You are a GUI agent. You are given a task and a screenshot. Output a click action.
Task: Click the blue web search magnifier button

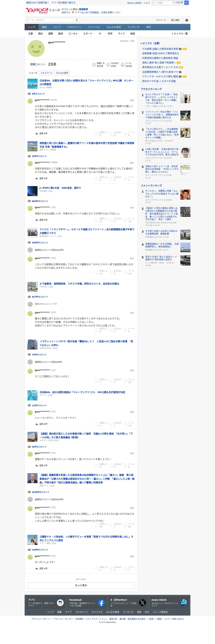point(187,3)
